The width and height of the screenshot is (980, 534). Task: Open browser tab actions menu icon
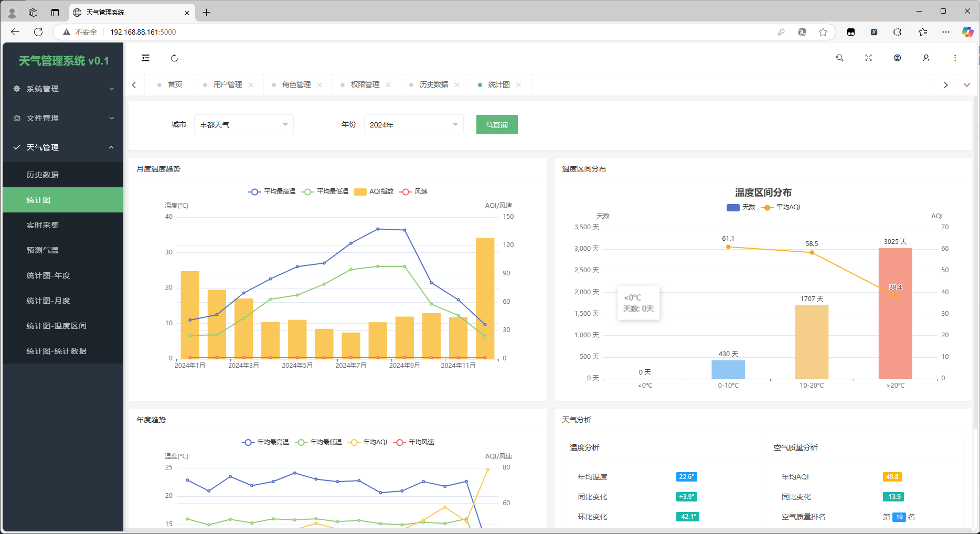pos(55,13)
